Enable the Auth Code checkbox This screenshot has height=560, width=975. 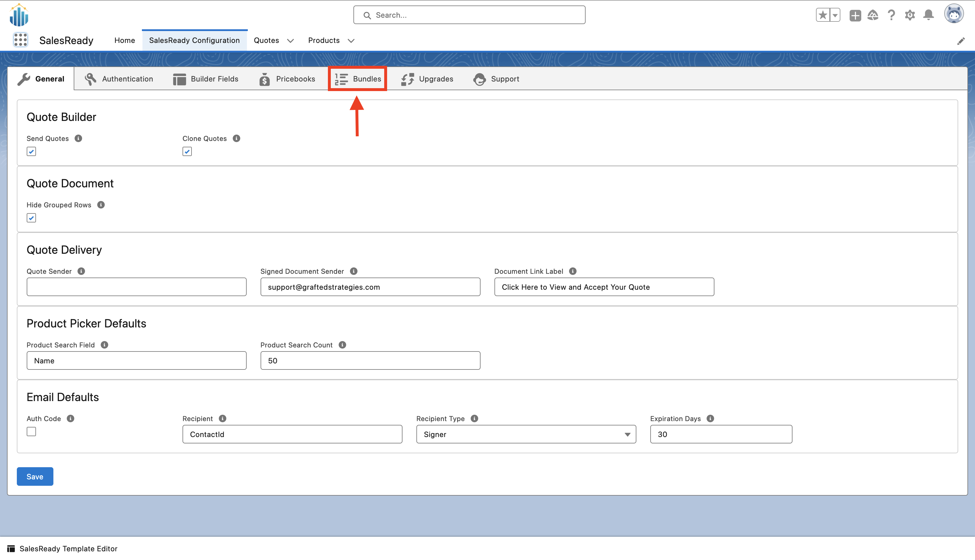tap(31, 432)
